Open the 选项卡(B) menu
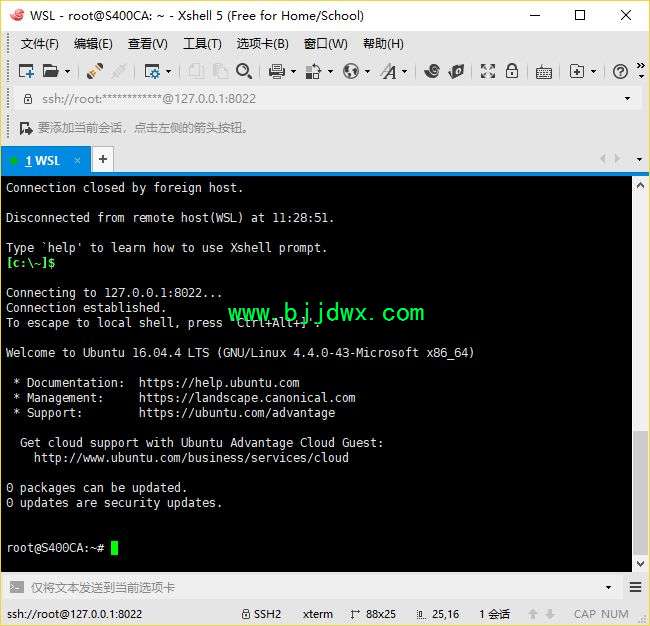The height and width of the screenshot is (626, 650). [262, 44]
